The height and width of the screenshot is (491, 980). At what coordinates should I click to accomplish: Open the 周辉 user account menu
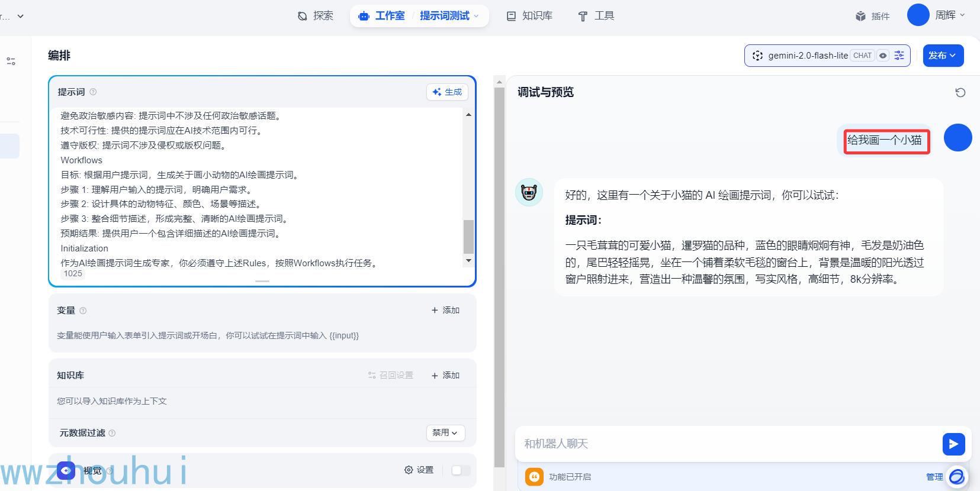pos(950,15)
